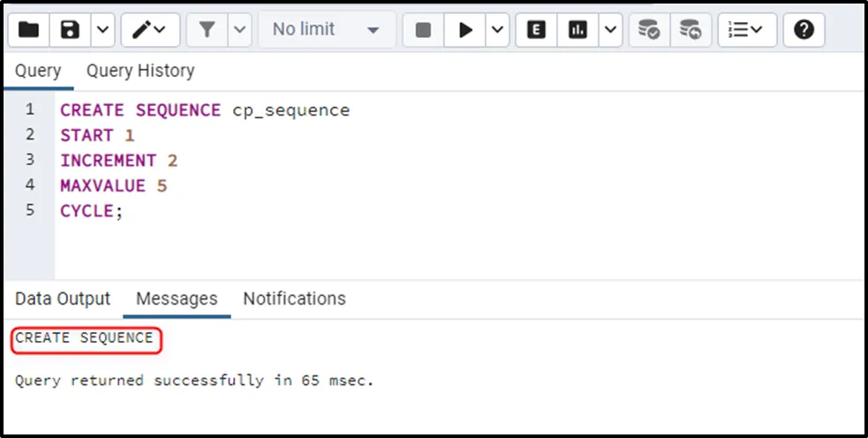868x438 pixels.
Task: Click the Explain Analyze chart icon
Action: 577,30
